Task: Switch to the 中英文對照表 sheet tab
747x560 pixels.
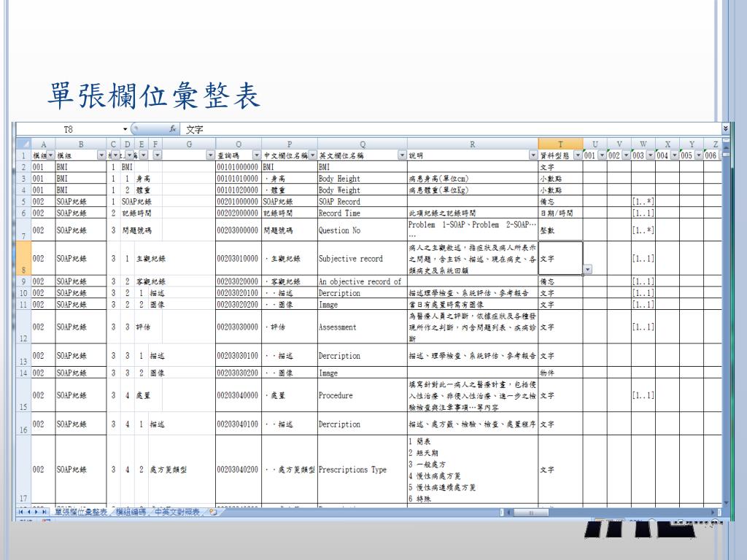Action: point(177,512)
